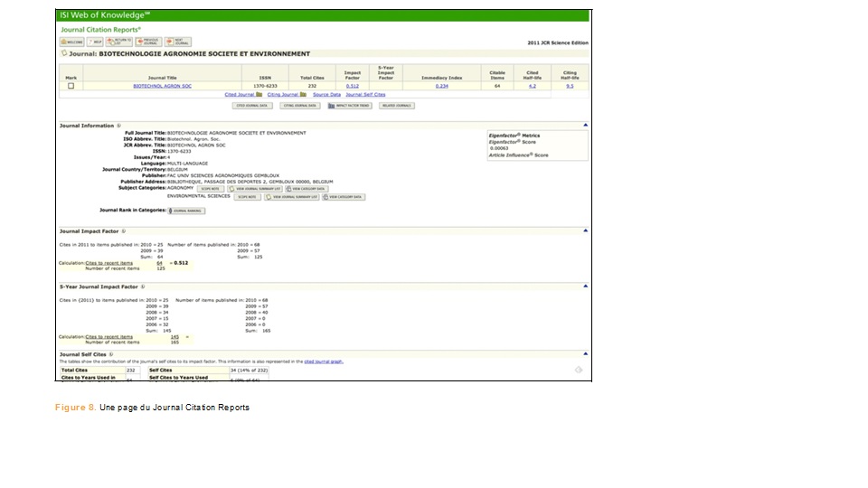
Task: Click the info icon beside Journal Information
Action: point(118,126)
